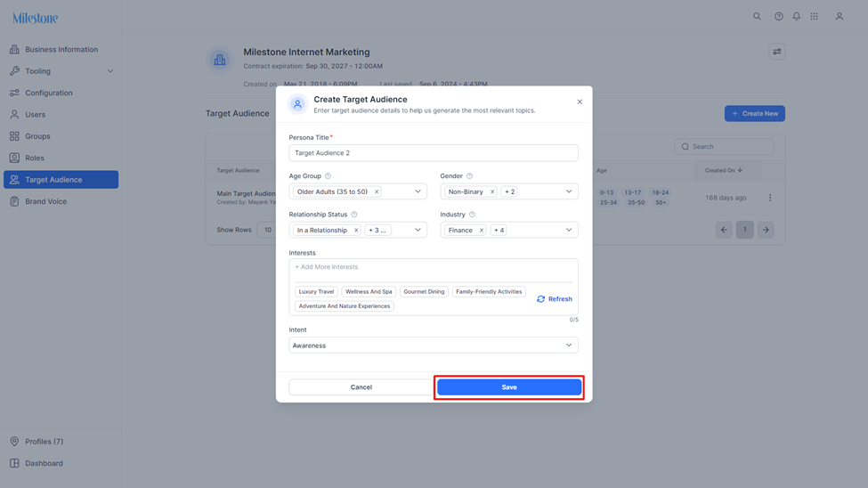
Task: Click the 18-24 age tag
Action: coord(661,192)
